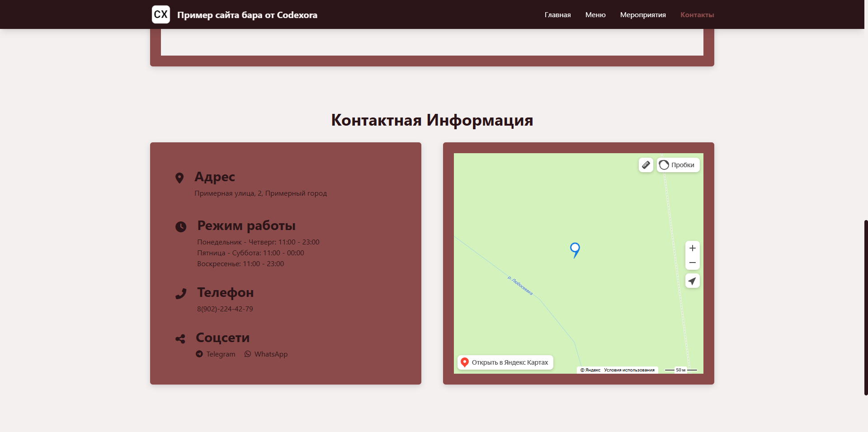Image resolution: width=868 pixels, height=432 pixels.
Task: Click the 'Телефон' heading
Action: point(226,292)
